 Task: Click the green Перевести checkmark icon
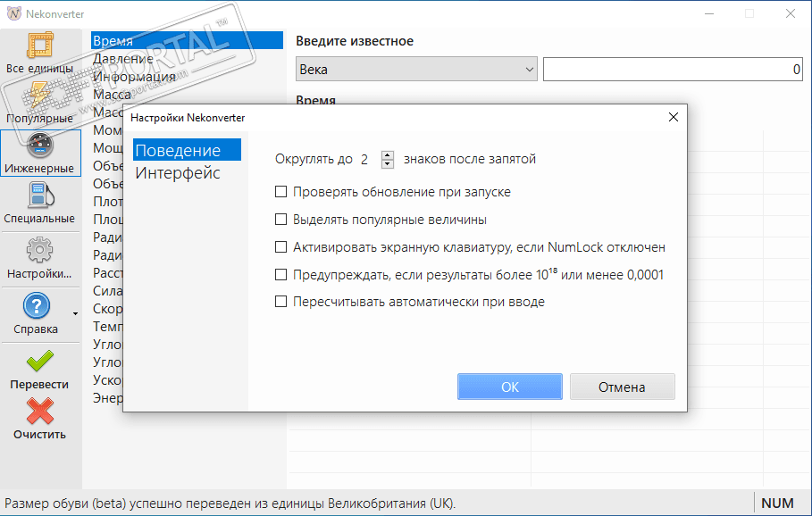[x=40, y=362]
